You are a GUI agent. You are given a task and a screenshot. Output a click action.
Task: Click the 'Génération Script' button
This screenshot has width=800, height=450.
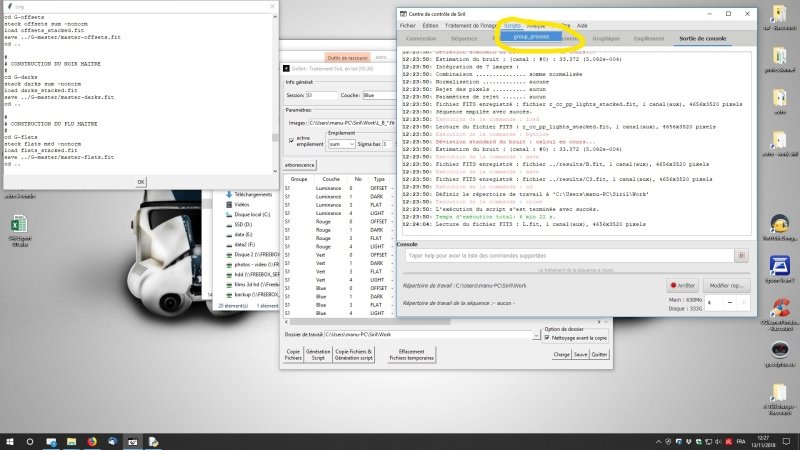[318, 355]
